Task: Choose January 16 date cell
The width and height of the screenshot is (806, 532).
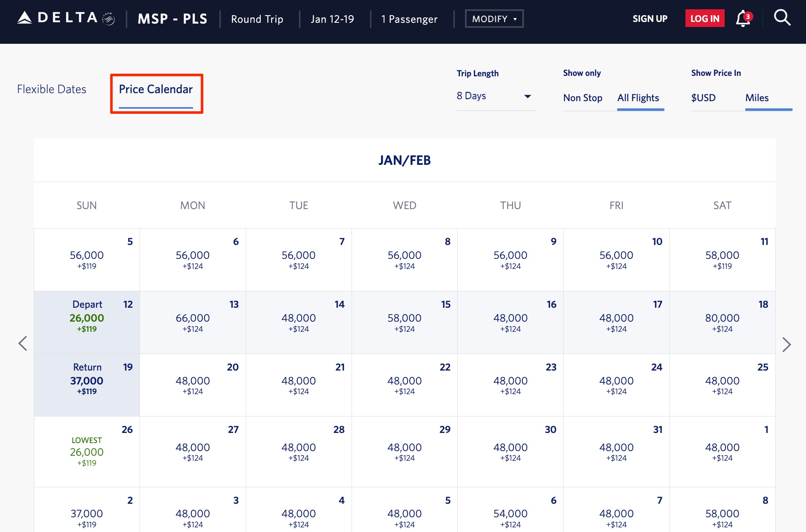Action: coord(510,322)
